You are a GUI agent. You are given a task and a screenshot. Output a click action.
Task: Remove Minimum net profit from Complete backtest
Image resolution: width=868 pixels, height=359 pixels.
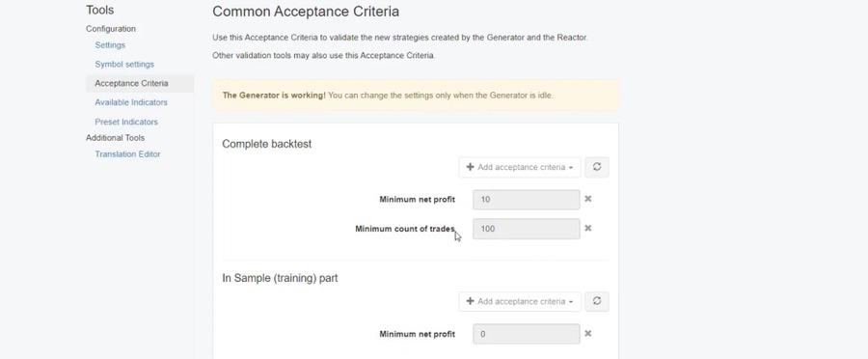pyautogui.click(x=588, y=199)
